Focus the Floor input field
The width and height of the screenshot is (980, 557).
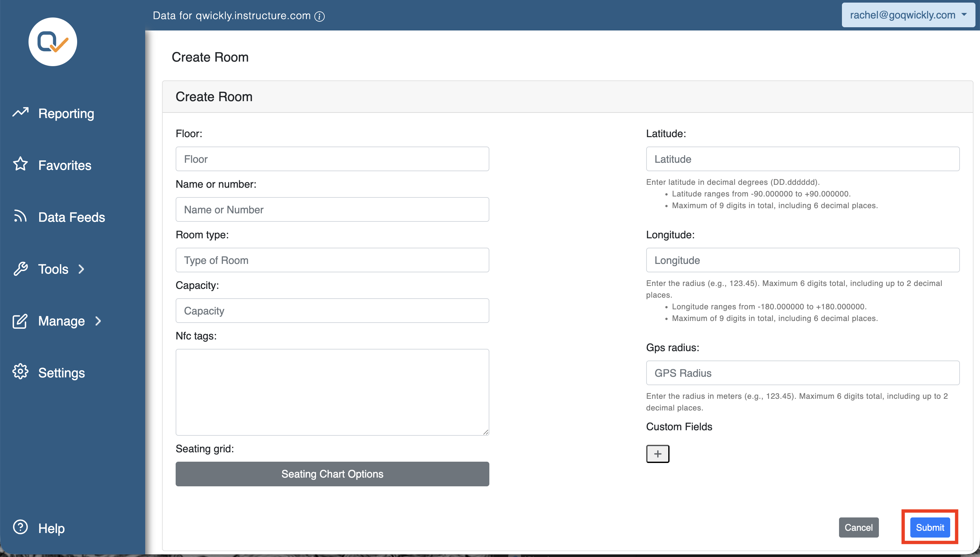point(332,159)
